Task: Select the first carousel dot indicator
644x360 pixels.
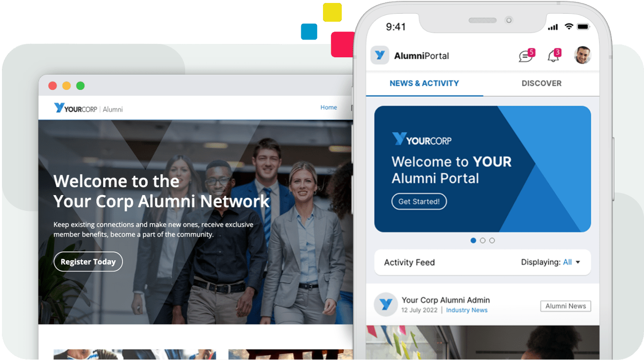Action: point(473,240)
